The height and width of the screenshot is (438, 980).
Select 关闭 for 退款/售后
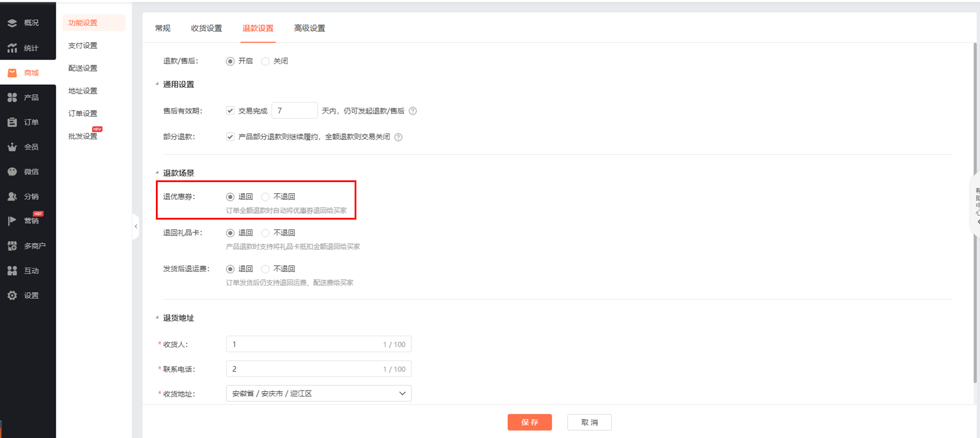tap(266, 61)
